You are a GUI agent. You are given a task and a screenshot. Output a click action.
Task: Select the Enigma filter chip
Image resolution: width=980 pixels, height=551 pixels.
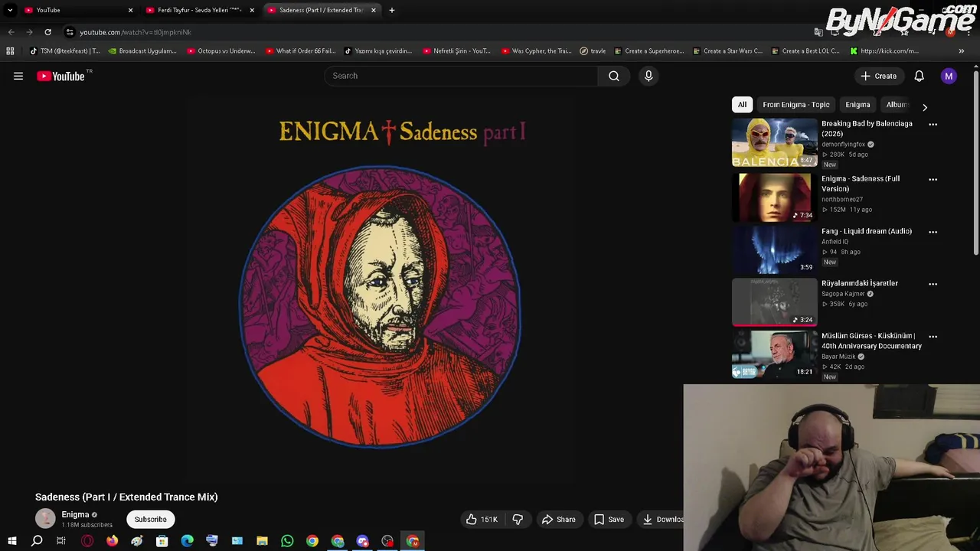[857, 105]
